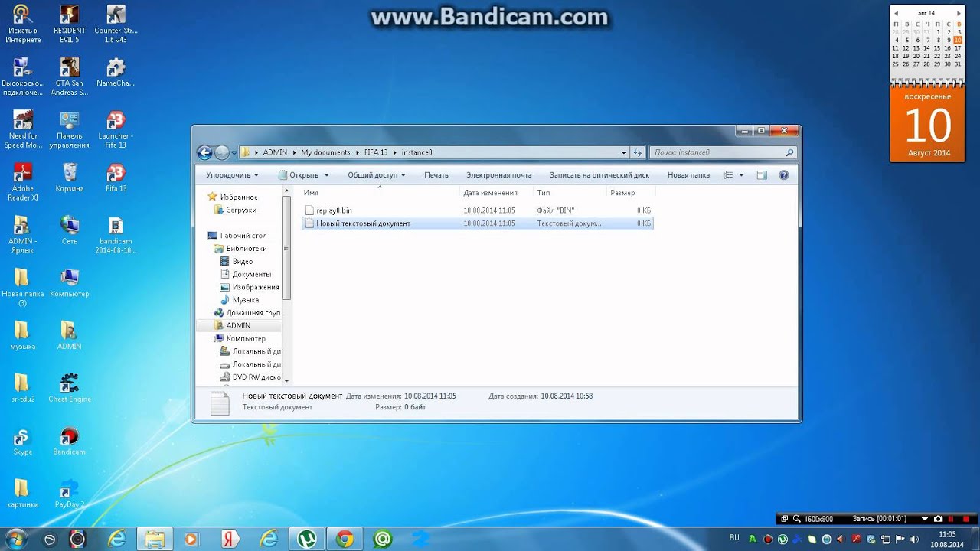The width and height of the screenshot is (980, 551).
Task: Toggle the preview pane icon
Action: [x=762, y=175]
